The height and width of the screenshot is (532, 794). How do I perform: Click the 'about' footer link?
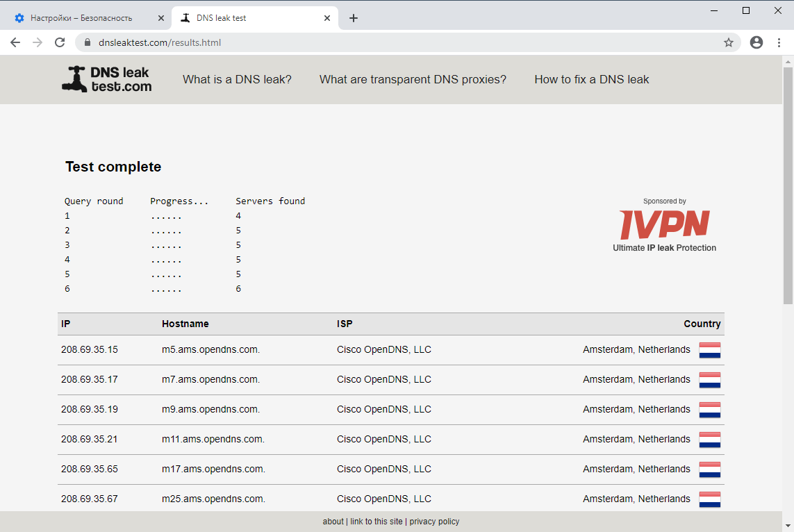[x=333, y=522]
